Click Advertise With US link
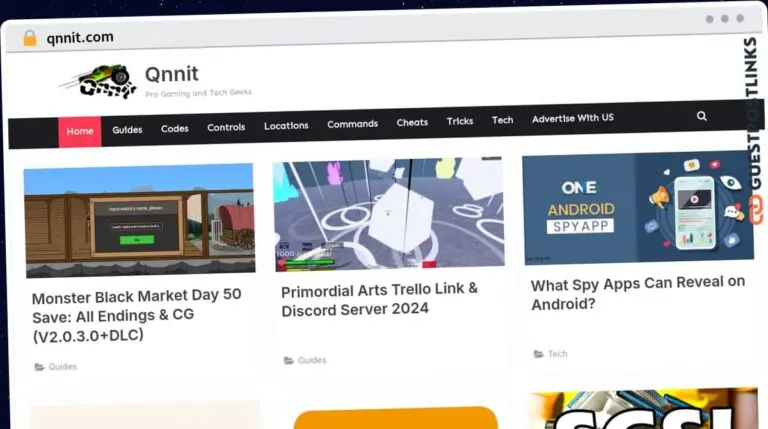The image size is (768, 429). tap(573, 118)
